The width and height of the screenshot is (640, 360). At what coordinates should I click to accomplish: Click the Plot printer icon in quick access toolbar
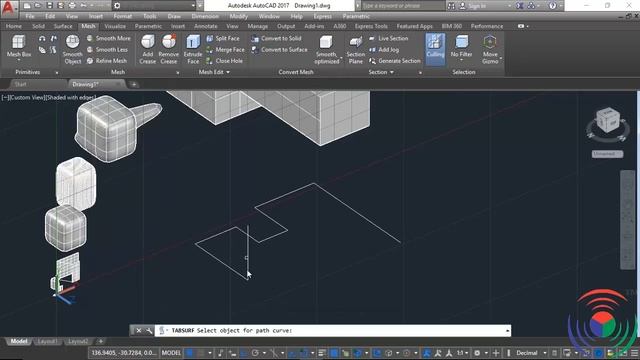tap(72, 6)
